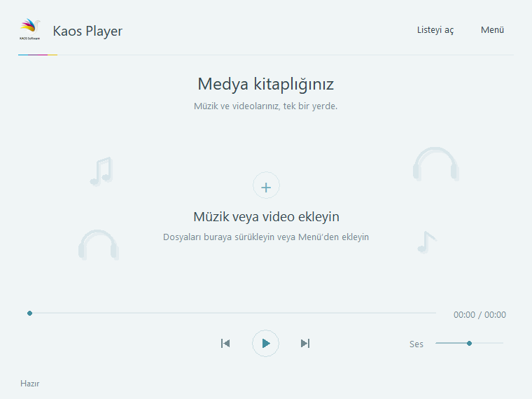
Task: Start playback with the play button
Action: pyautogui.click(x=266, y=344)
